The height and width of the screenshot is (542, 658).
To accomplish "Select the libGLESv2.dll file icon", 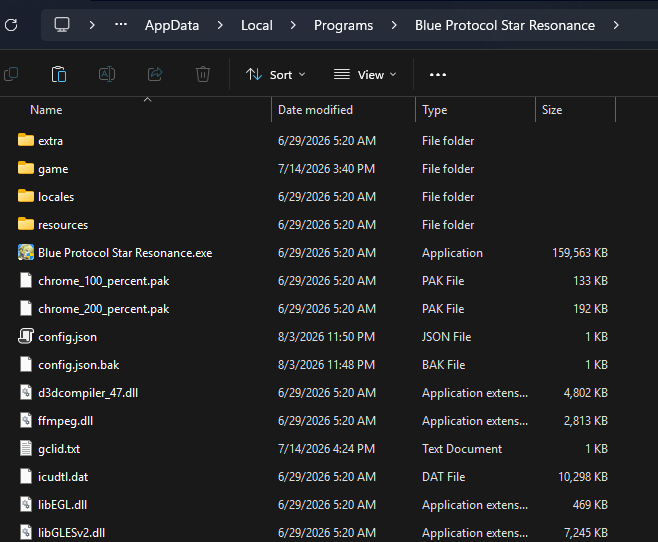I will [26, 532].
